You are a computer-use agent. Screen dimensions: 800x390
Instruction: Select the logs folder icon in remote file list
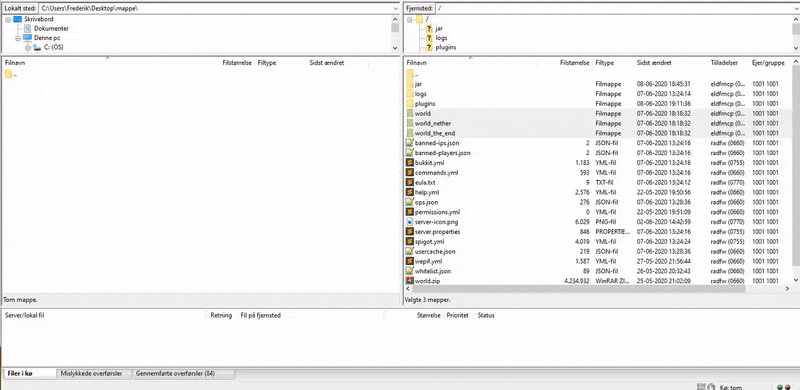click(x=410, y=94)
